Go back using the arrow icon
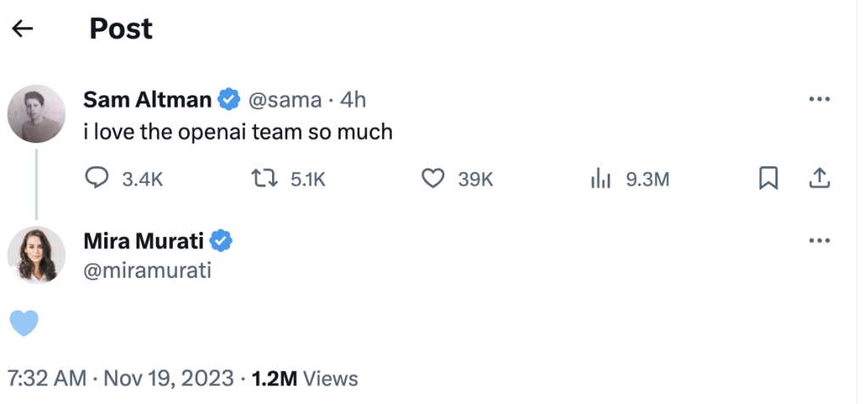The height and width of the screenshot is (404, 868). (23, 29)
